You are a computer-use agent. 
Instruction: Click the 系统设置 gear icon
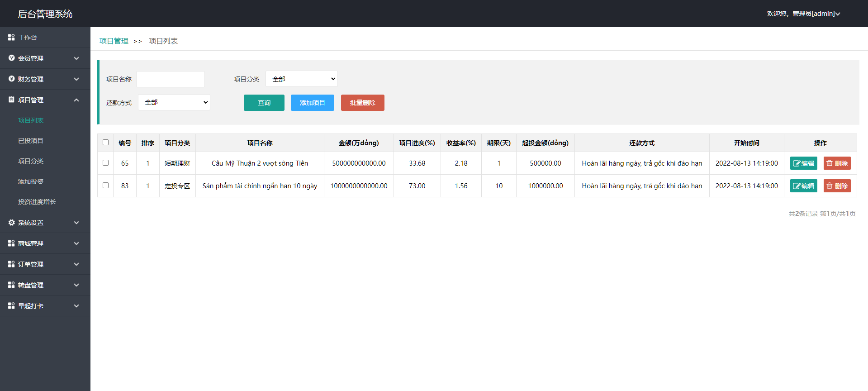click(x=11, y=223)
